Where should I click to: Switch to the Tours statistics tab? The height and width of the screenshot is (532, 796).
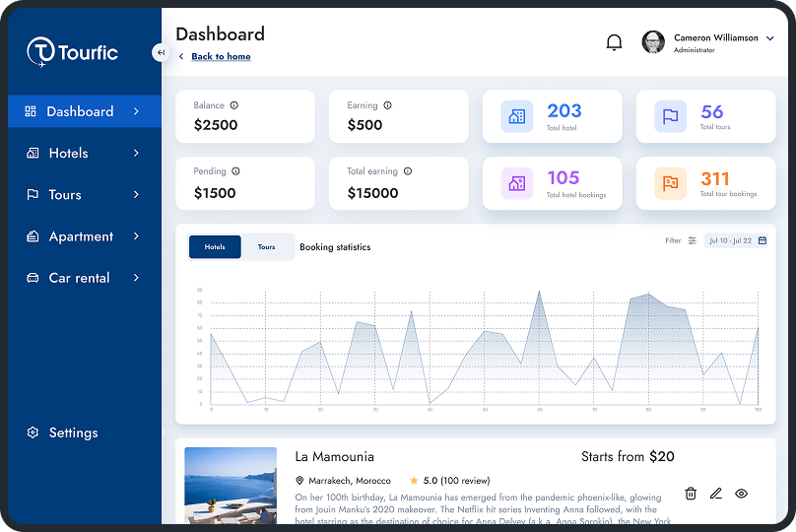coord(267,247)
